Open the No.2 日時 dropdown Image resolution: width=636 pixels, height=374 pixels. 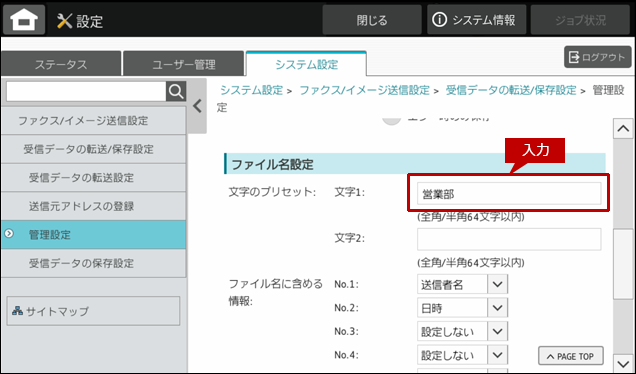[x=462, y=308]
